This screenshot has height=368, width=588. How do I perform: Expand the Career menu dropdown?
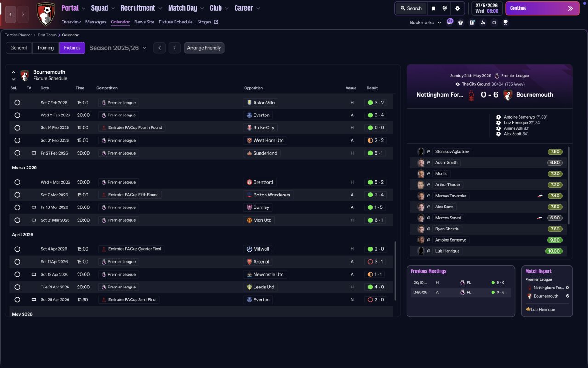tap(258, 8)
